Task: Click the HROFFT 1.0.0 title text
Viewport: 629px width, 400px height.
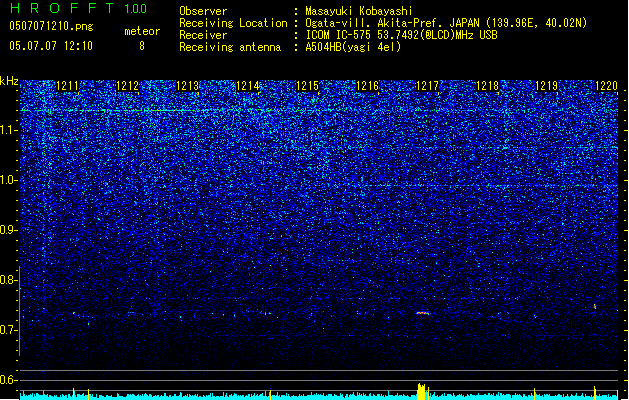Action: point(79,8)
